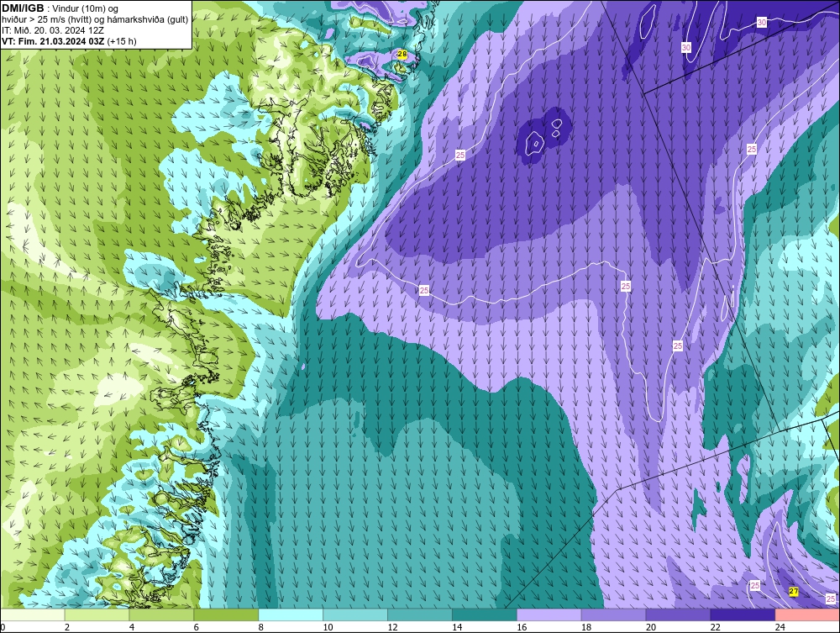Select the 20–22 m/s violet legend swatch
This screenshot has height=633, width=840.
[678, 615]
